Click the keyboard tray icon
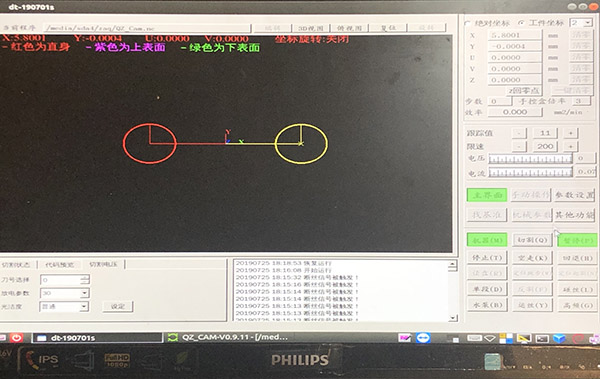The height and width of the screenshot is (379, 600). [x=474, y=338]
